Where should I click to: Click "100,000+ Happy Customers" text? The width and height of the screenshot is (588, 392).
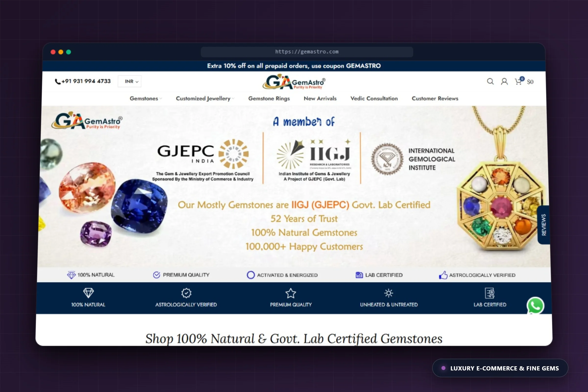(x=304, y=246)
